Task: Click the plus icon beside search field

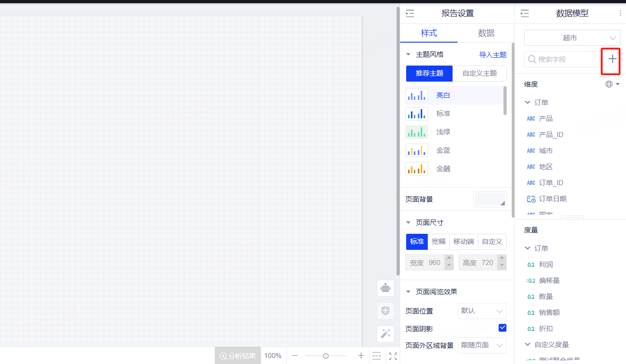Action: (612, 59)
